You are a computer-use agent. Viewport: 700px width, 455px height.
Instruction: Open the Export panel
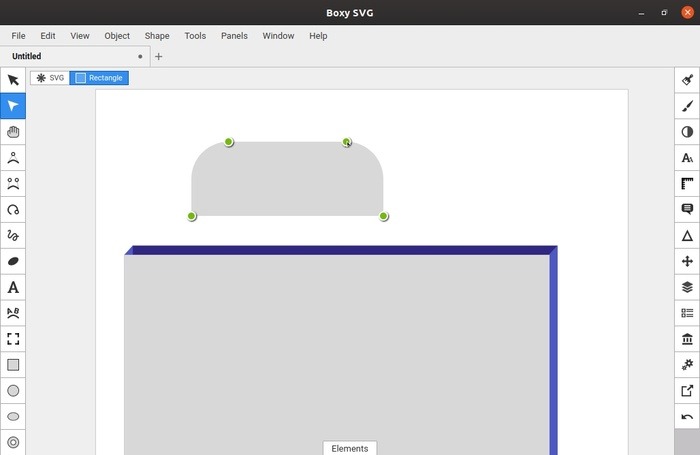tap(687, 391)
